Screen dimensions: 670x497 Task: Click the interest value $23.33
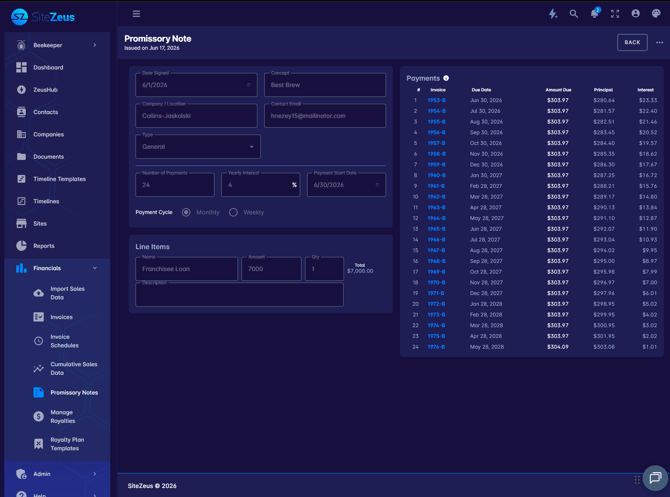pos(648,100)
